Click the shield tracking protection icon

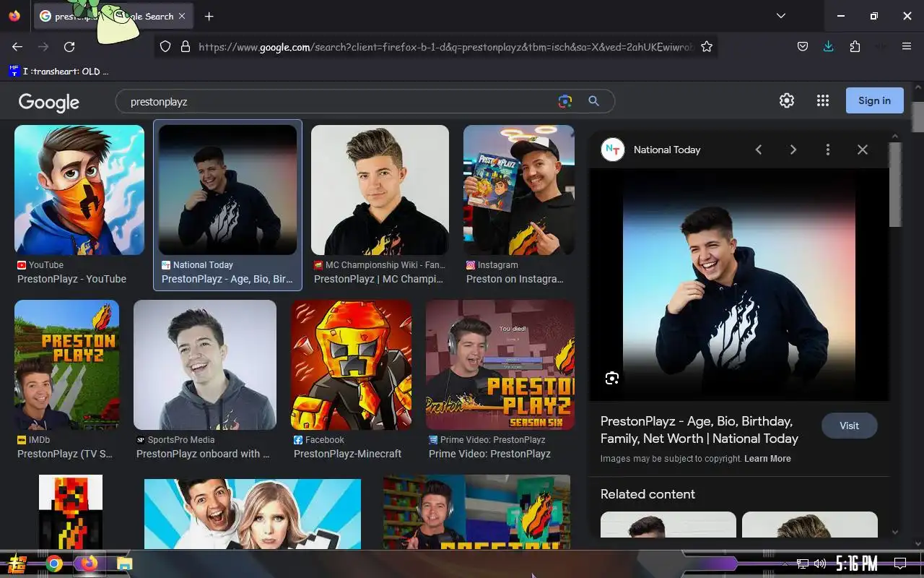(165, 46)
